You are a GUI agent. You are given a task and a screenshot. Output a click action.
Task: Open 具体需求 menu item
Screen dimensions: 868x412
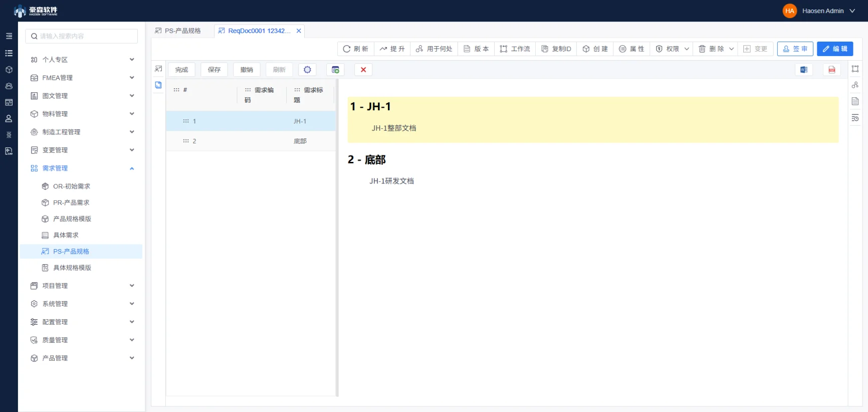pyautogui.click(x=81, y=235)
